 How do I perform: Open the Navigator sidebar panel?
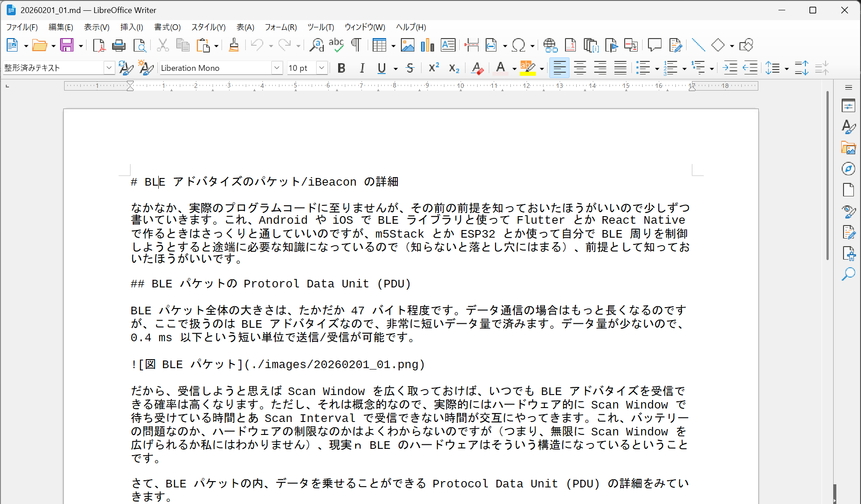click(x=848, y=169)
